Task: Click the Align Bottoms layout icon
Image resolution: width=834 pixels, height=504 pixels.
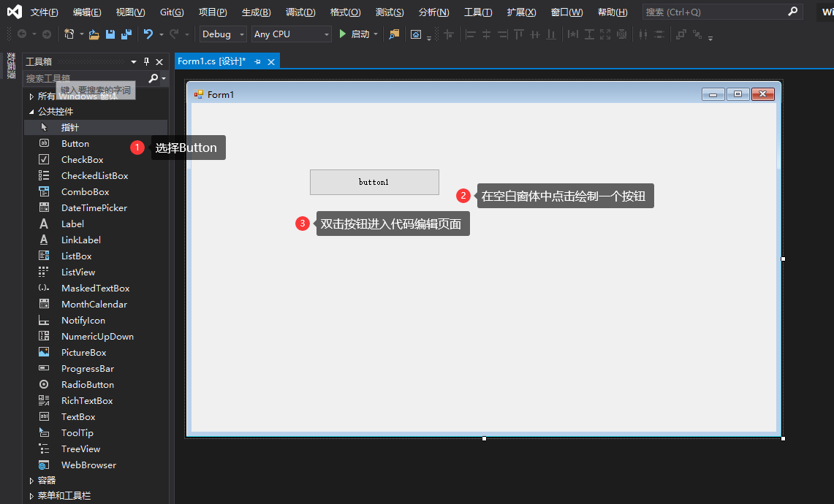Action: pyautogui.click(x=551, y=34)
